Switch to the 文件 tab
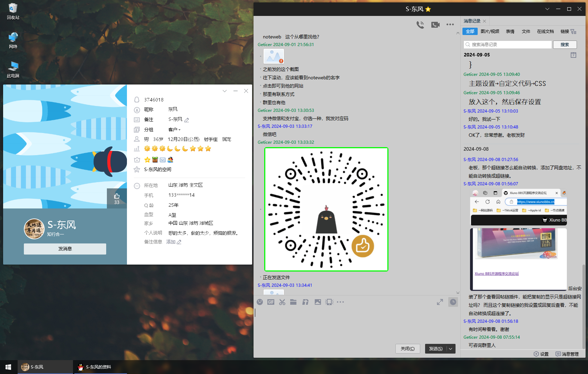This screenshot has height=374, width=588. (526, 32)
